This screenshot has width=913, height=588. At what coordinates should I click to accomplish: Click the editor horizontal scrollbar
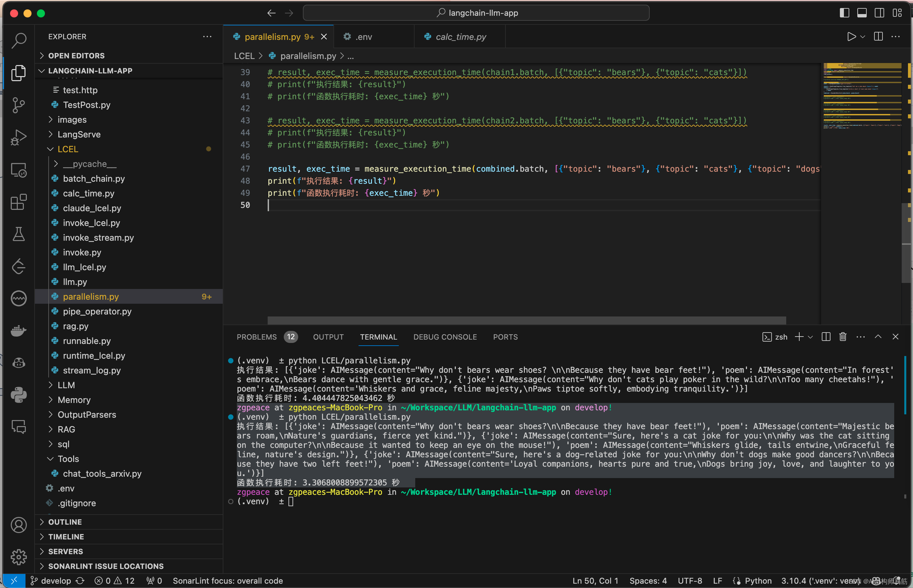pos(526,320)
